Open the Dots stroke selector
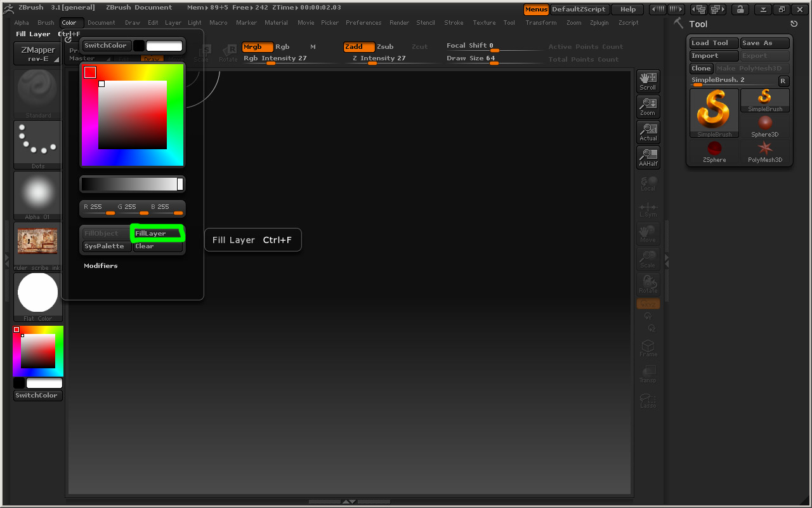The width and height of the screenshot is (812, 508). (38, 145)
